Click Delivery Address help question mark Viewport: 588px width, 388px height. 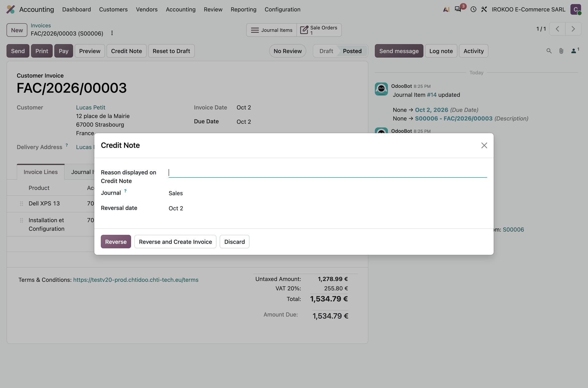pyautogui.click(x=67, y=145)
